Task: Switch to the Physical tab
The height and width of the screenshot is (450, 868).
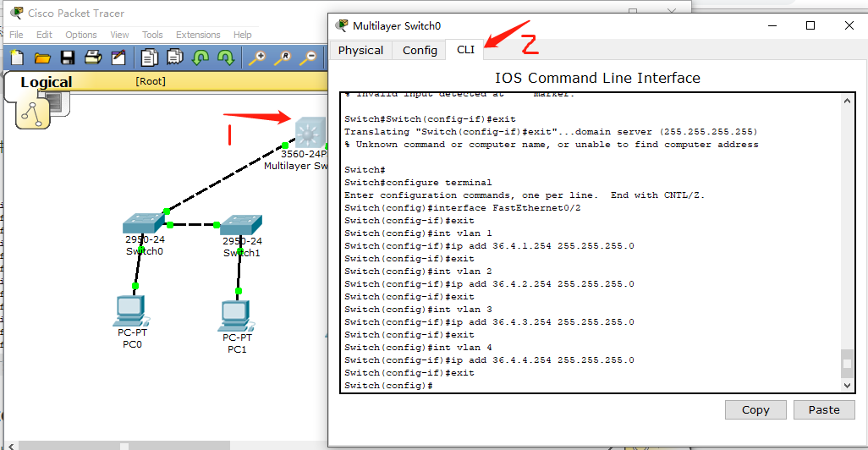Action: pos(361,50)
